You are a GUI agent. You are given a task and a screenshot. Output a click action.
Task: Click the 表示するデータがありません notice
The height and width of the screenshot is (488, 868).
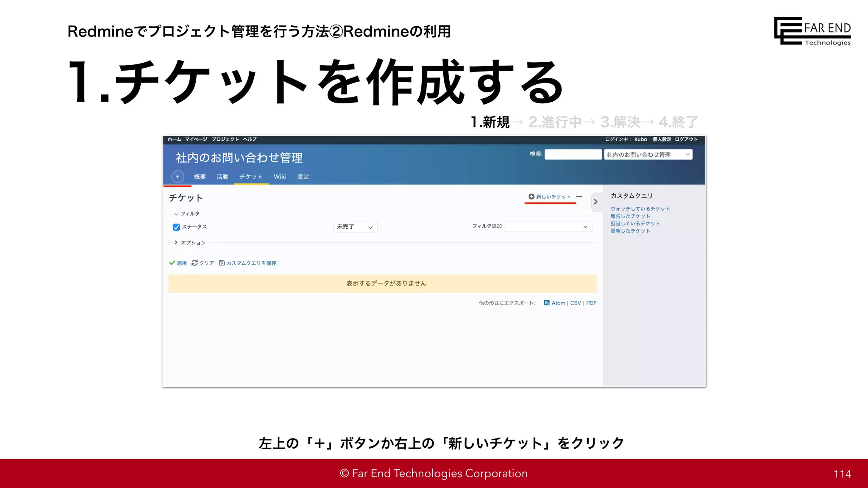coord(382,283)
